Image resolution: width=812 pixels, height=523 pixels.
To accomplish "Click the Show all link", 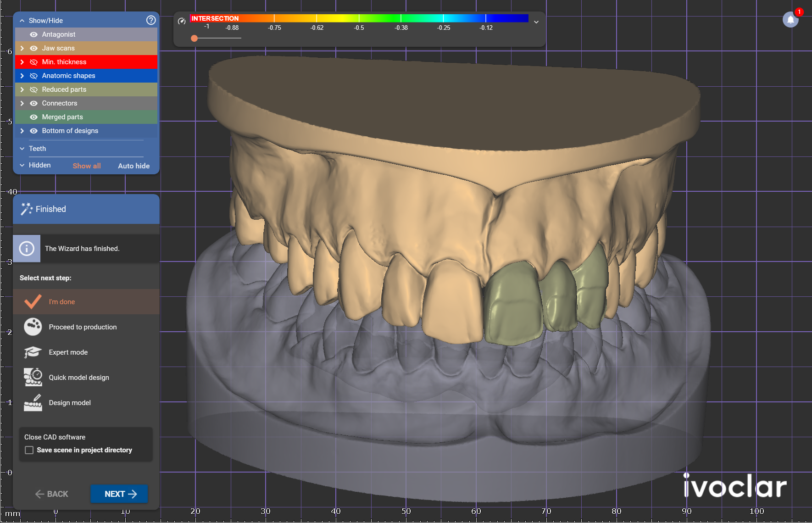I will click(x=87, y=166).
